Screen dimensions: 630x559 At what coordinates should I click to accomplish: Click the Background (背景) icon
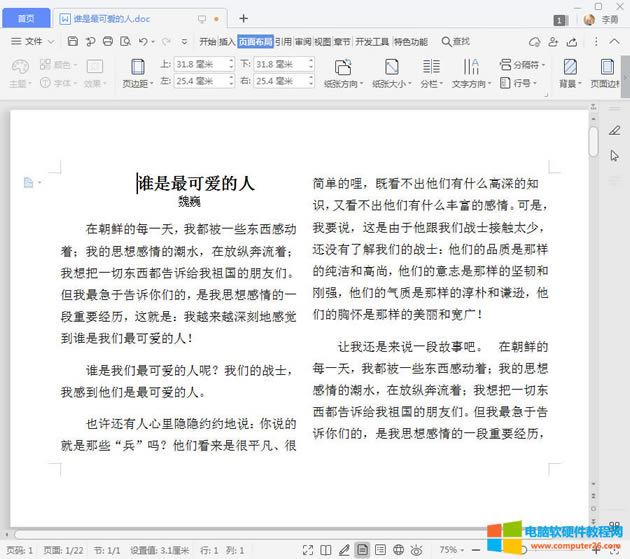569,67
